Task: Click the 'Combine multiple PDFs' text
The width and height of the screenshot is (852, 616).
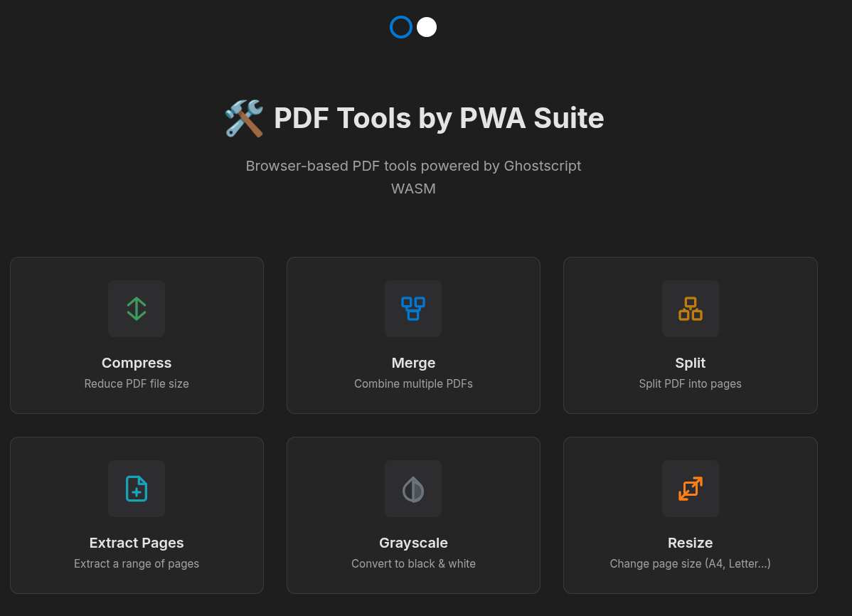Action: [x=413, y=383]
